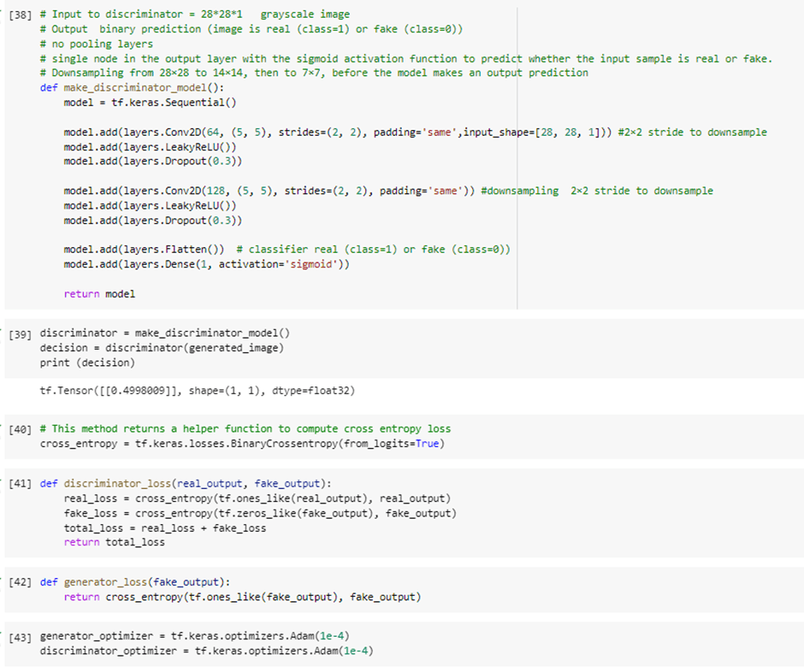Click the '# single node in the output layer' comment
804x672 pixels.
(x=406, y=59)
